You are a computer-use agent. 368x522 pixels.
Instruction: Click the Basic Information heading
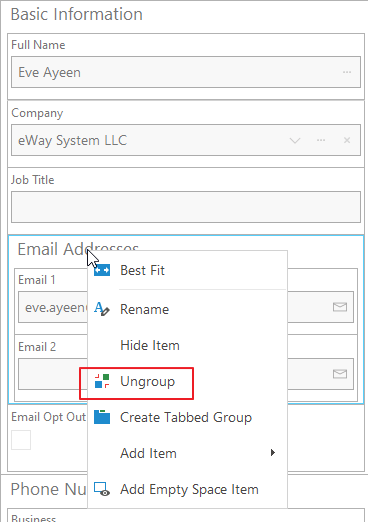(77, 14)
